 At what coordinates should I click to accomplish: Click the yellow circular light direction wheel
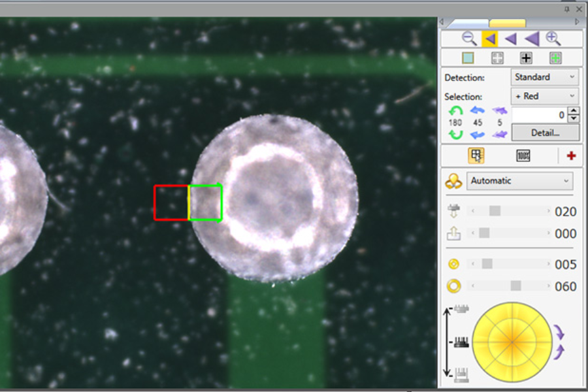[x=512, y=342]
